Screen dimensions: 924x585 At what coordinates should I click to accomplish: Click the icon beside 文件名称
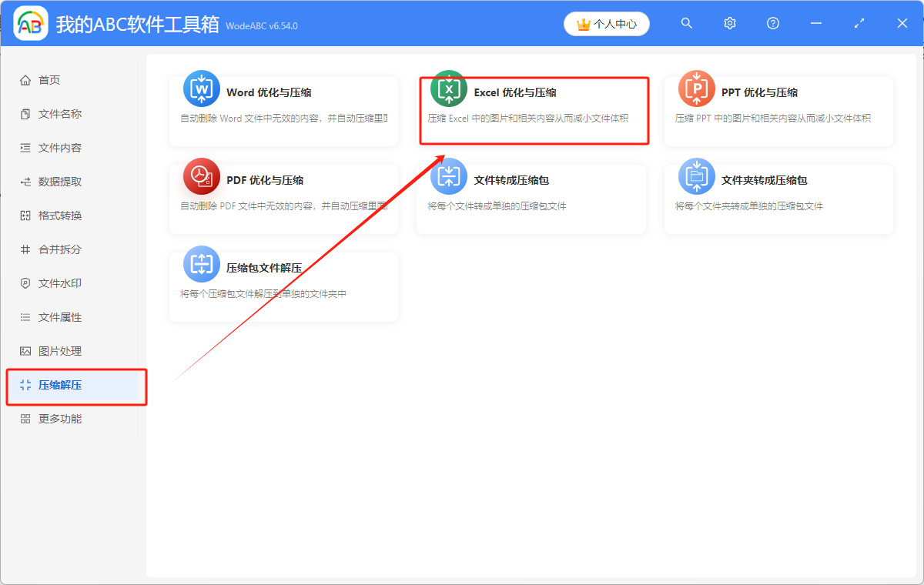pyautogui.click(x=25, y=114)
